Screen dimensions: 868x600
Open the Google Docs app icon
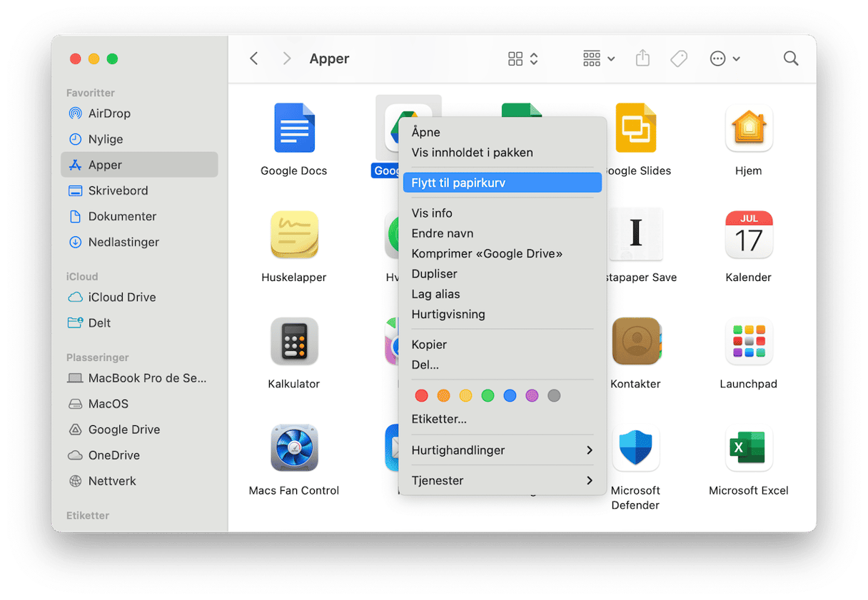pos(294,128)
